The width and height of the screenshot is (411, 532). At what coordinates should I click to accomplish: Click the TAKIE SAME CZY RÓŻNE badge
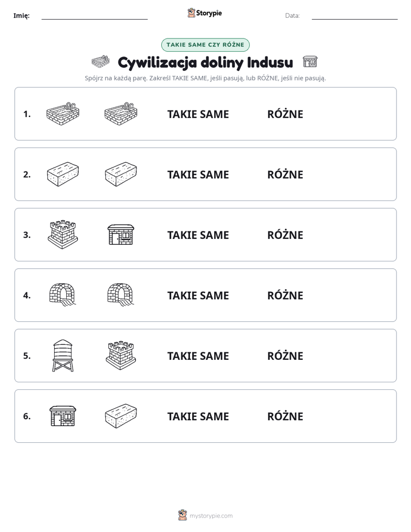[x=205, y=45]
